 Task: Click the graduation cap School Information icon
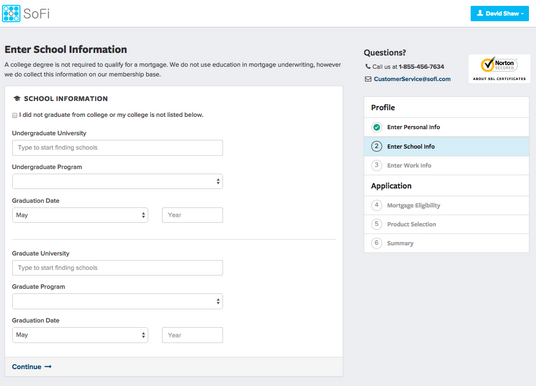coord(17,98)
